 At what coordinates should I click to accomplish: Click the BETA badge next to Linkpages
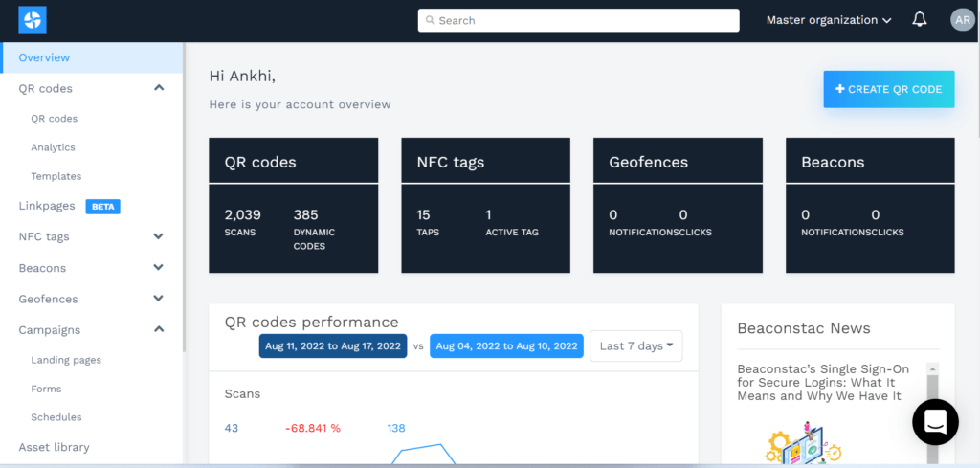coord(102,206)
